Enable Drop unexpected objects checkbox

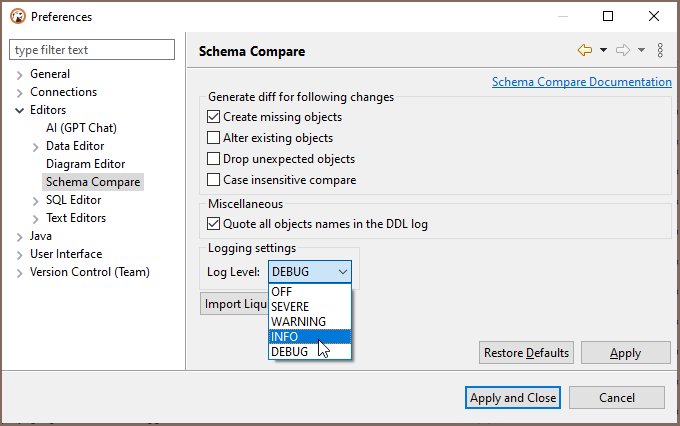click(x=213, y=159)
